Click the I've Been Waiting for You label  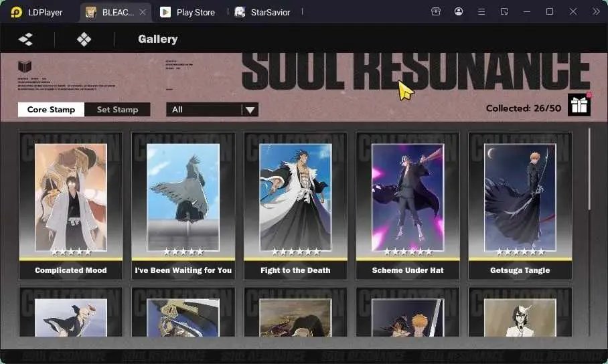click(183, 270)
